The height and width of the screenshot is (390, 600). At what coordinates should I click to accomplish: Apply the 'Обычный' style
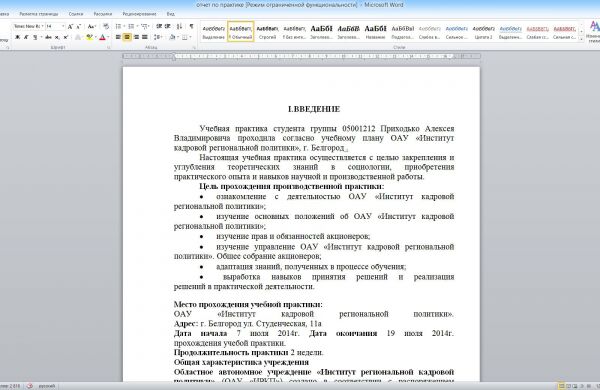pos(240,32)
